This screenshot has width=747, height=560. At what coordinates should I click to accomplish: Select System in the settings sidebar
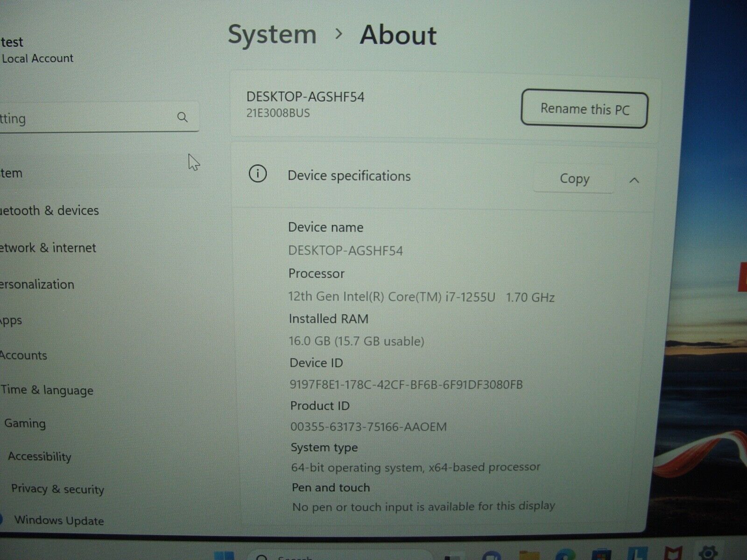(x=11, y=173)
